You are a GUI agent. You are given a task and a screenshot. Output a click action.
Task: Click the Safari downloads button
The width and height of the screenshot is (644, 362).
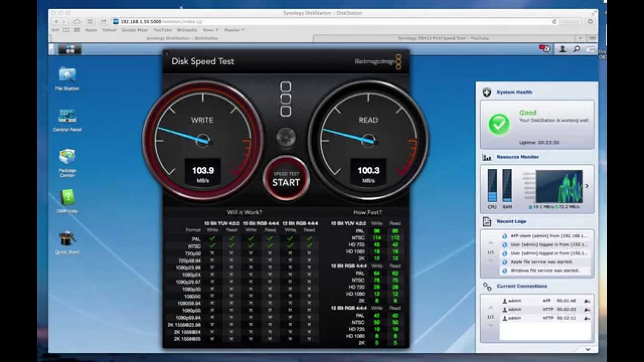tap(590, 22)
